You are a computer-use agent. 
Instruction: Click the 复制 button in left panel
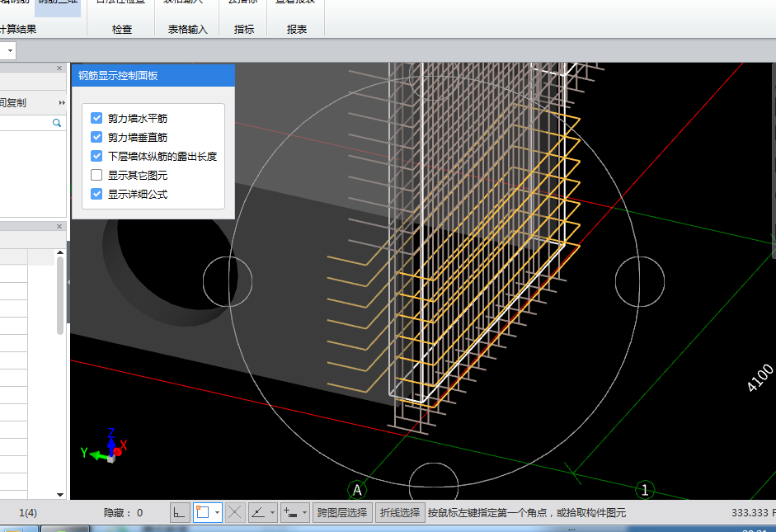coord(13,103)
